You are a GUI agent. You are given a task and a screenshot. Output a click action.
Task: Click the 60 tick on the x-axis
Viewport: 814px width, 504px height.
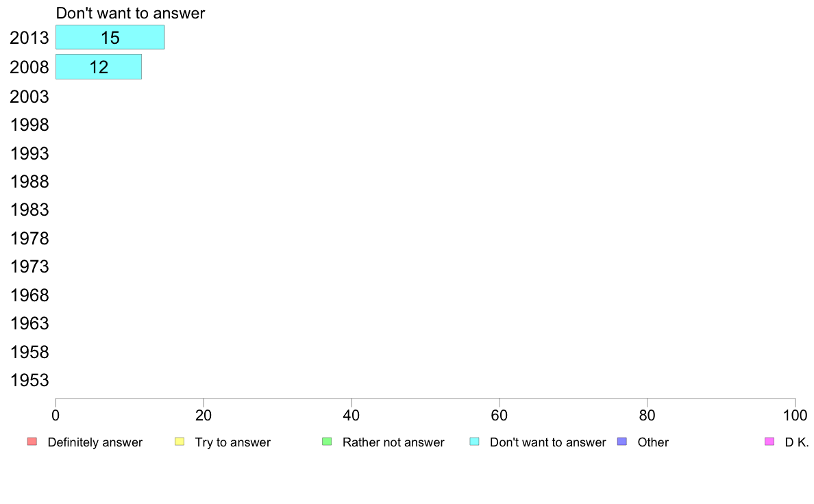[500, 415]
